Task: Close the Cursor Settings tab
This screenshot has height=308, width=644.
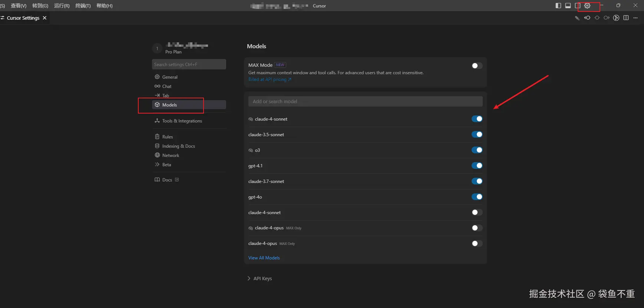Action: coord(44,18)
